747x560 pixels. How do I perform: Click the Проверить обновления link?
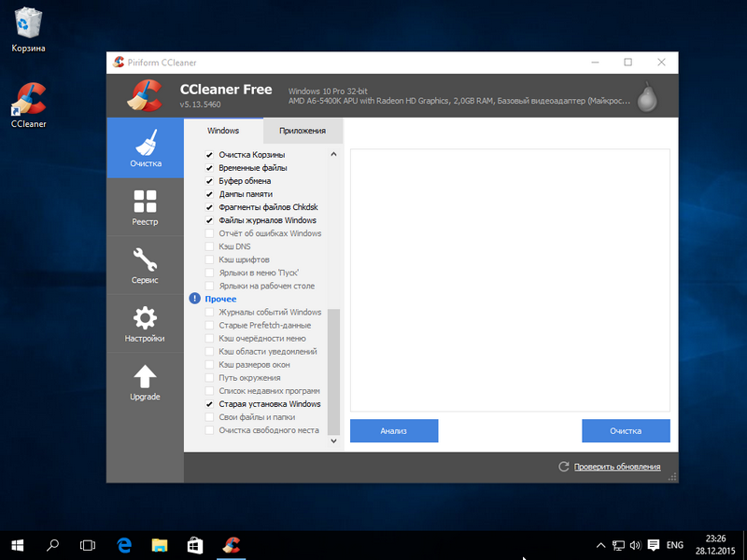(x=616, y=467)
